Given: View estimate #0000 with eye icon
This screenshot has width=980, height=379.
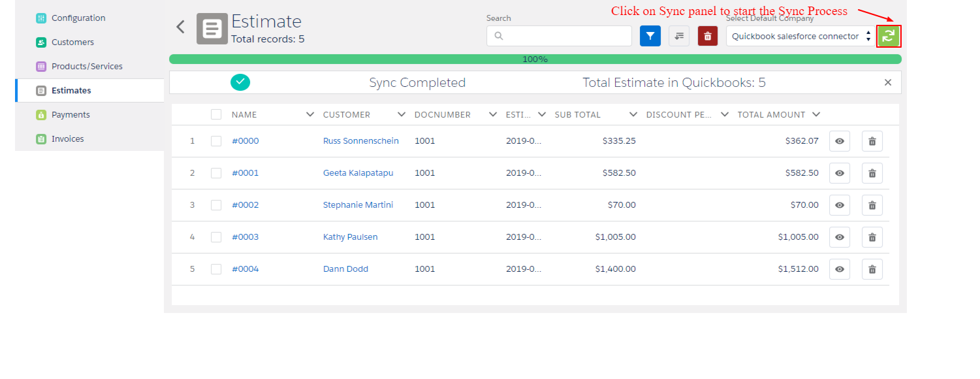Looking at the screenshot, I should (x=840, y=141).
